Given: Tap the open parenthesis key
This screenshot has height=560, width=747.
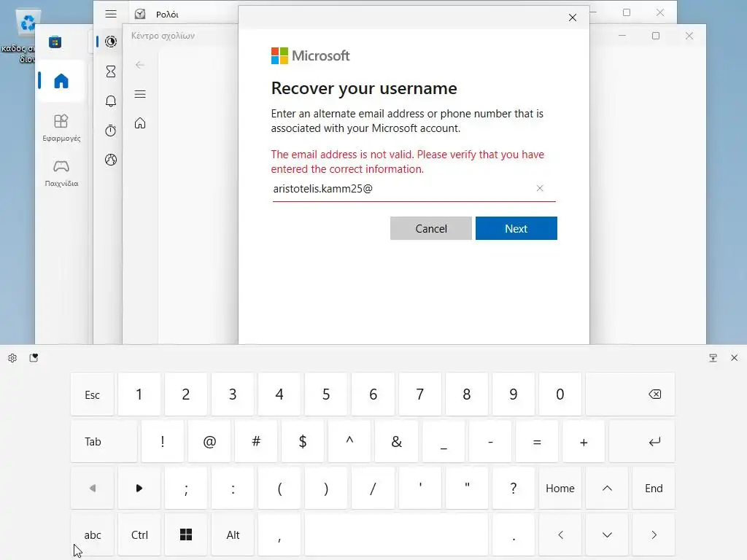Looking at the screenshot, I should [279, 488].
